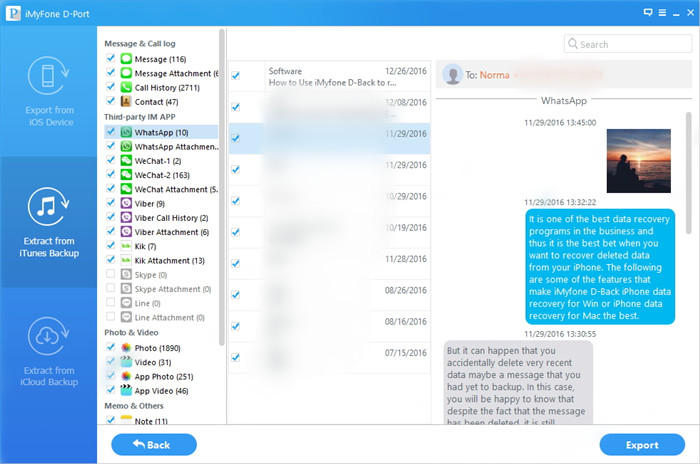Click the WeChat-2 (163) icon

126,175
